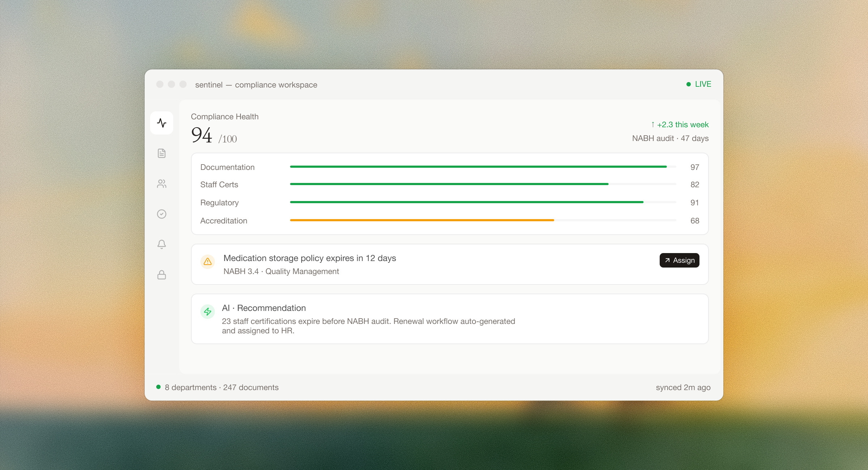
Task: Click the Accreditation score 68
Action: click(x=695, y=221)
